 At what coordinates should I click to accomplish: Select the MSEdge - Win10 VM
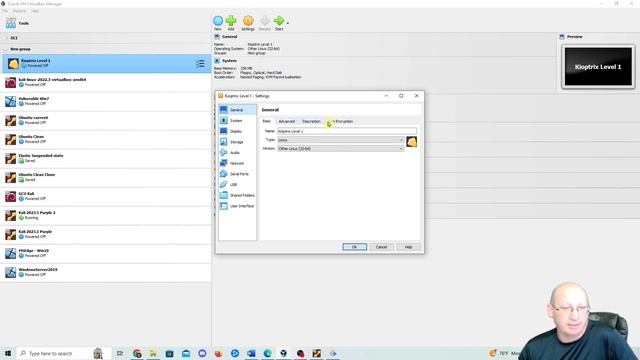tap(106, 253)
